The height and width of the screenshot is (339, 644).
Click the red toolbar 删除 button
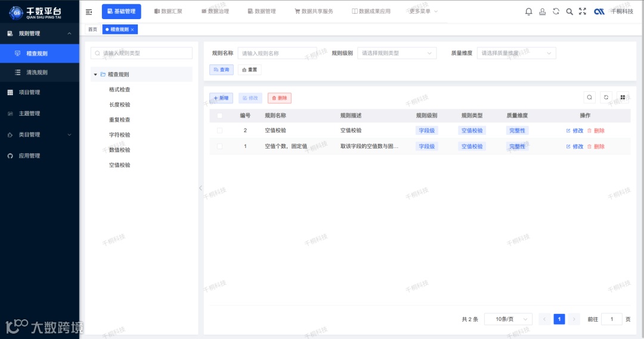pyautogui.click(x=279, y=98)
